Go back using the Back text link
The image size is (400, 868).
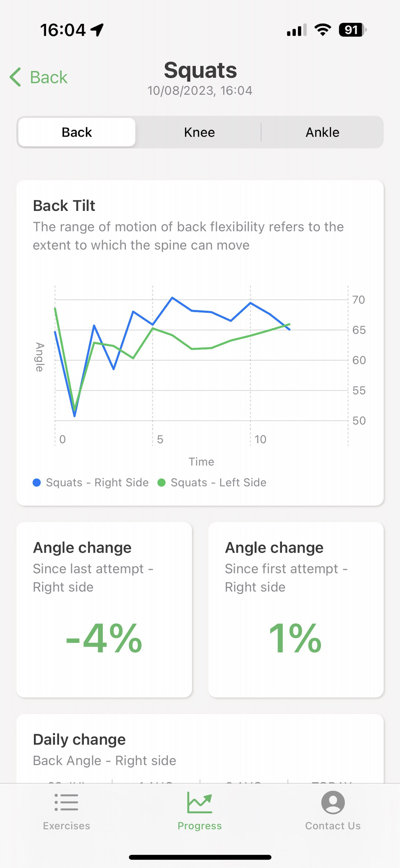pos(49,77)
